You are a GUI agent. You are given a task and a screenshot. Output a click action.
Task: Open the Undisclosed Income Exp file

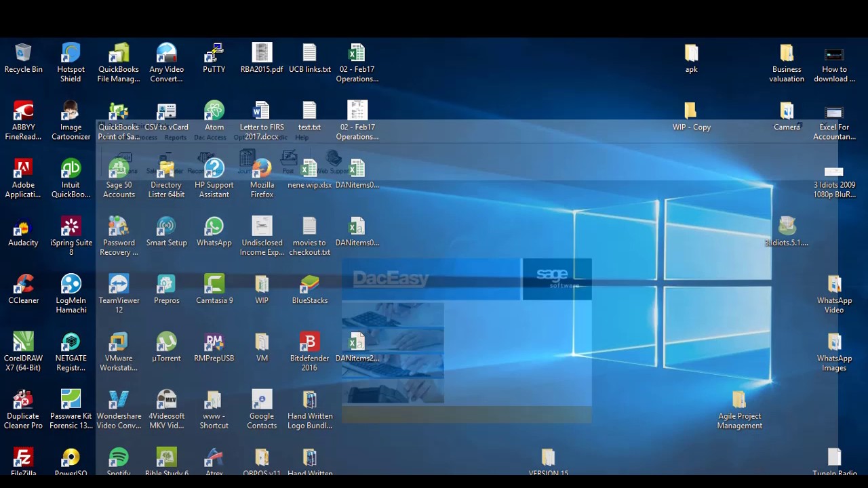click(x=262, y=236)
